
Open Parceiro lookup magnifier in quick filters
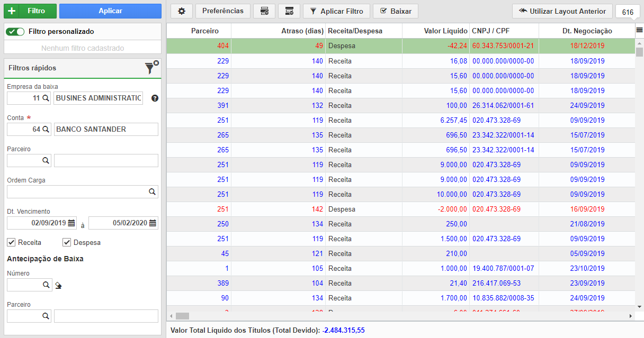click(46, 160)
